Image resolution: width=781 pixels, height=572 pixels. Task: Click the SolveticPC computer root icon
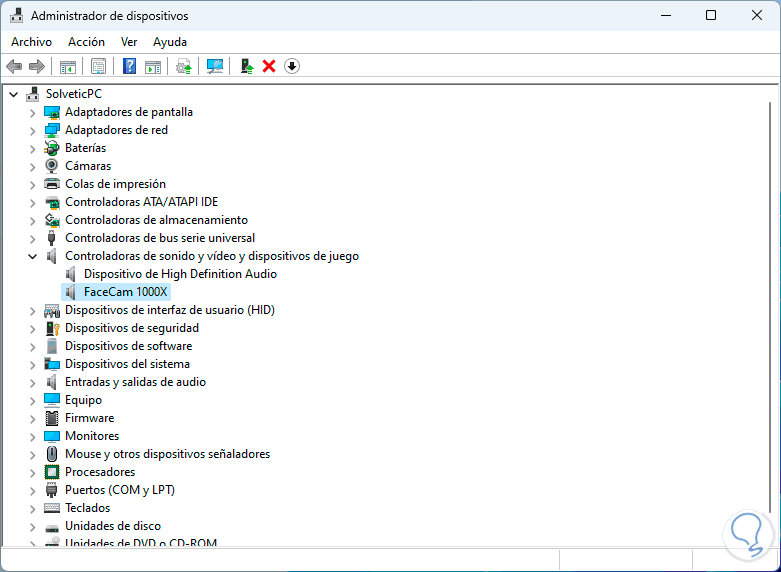[x=33, y=94]
